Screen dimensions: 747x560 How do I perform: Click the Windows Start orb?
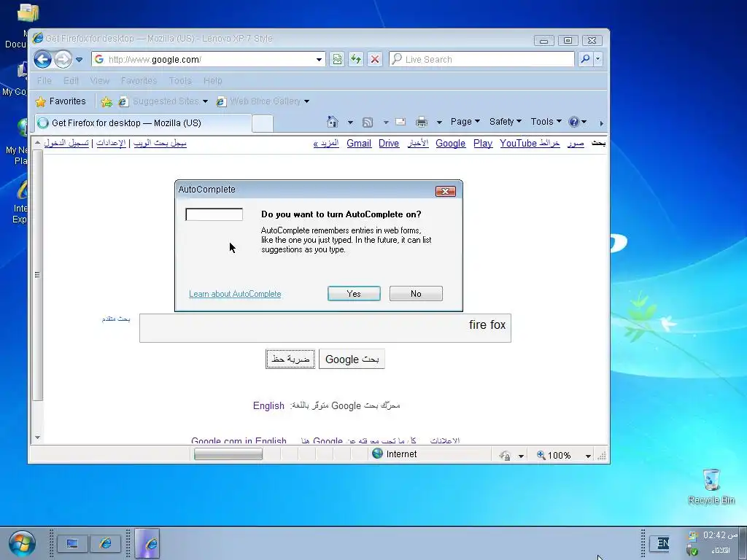coord(22,543)
